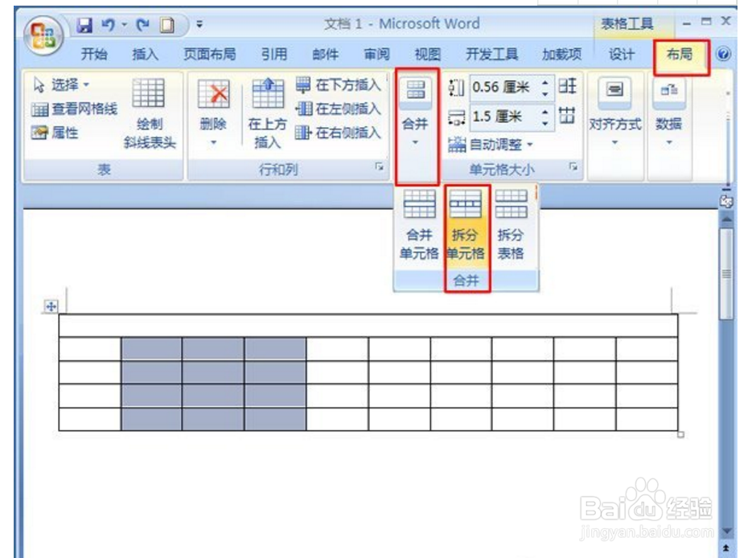Open 自动调整 autofit dropdown
Screen dimensions: 756x558
tap(491, 144)
